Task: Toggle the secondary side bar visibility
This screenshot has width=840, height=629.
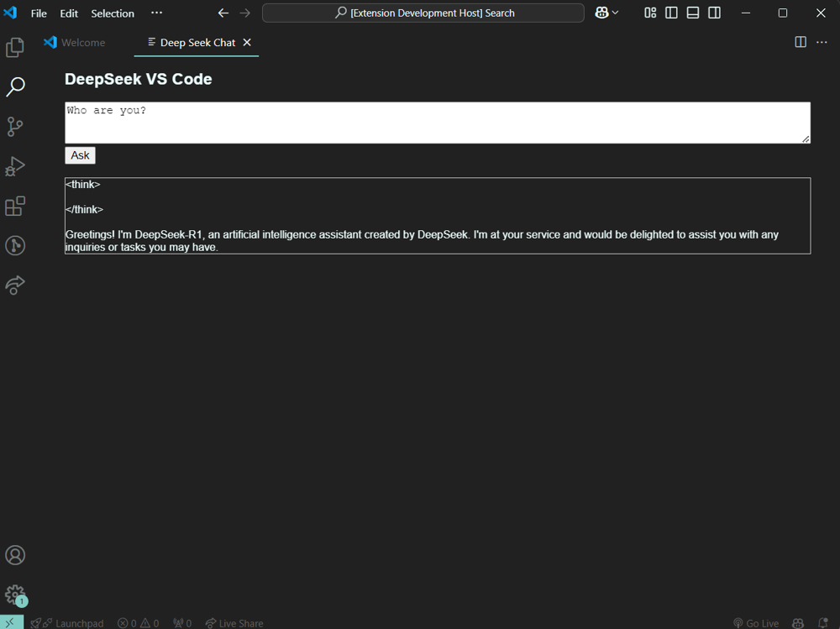Action: pos(714,13)
